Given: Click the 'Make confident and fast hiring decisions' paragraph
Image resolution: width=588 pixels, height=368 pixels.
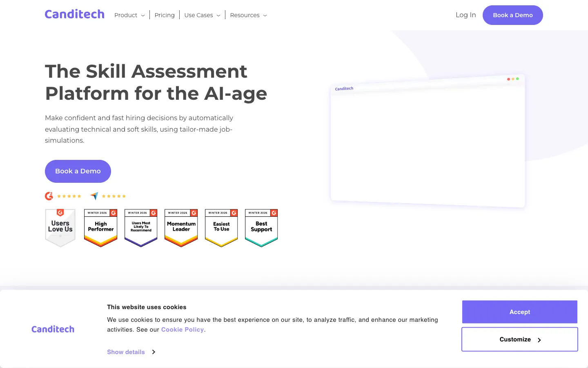Looking at the screenshot, I should pyautogui.click(x=139, y=129).
